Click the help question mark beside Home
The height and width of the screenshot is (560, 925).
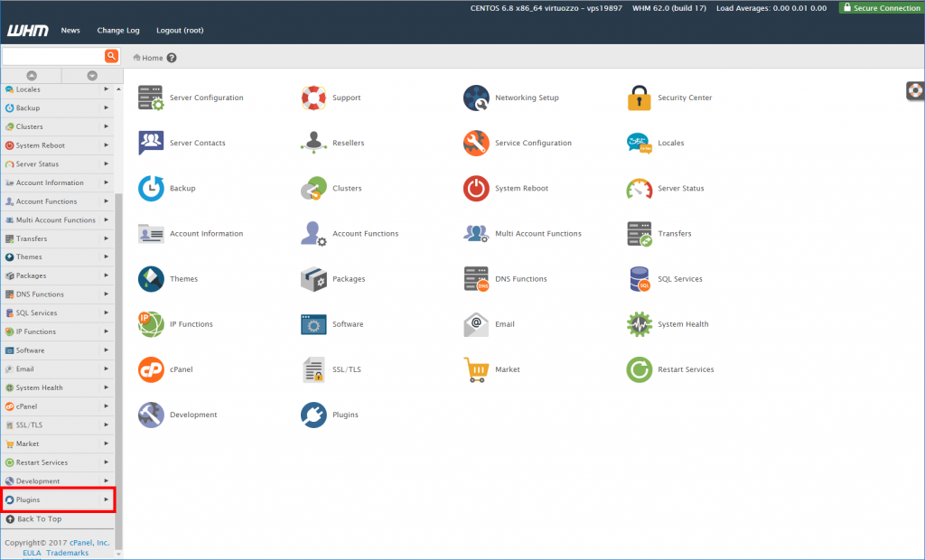172,58
